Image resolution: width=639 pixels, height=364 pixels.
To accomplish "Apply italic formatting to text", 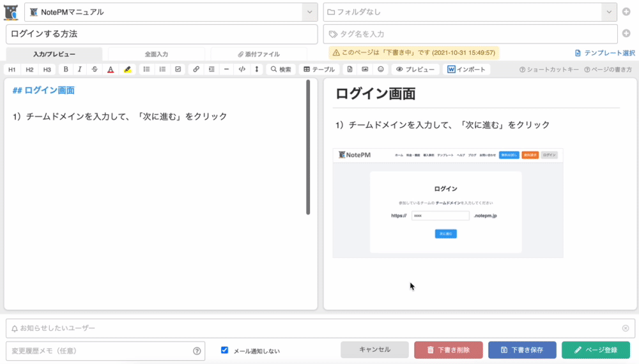I will (x=80, y=69).
